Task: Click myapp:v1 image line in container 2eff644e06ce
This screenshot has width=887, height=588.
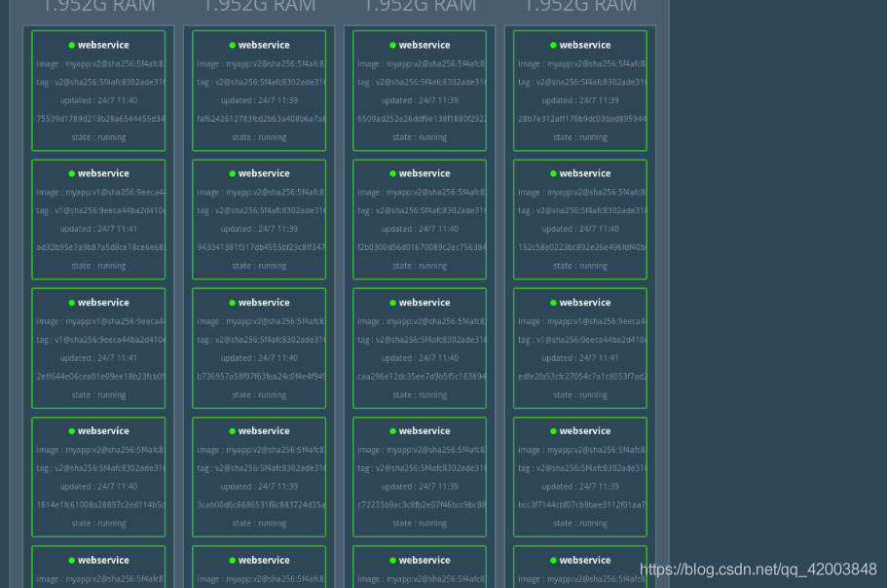Action: pos(100,321)
